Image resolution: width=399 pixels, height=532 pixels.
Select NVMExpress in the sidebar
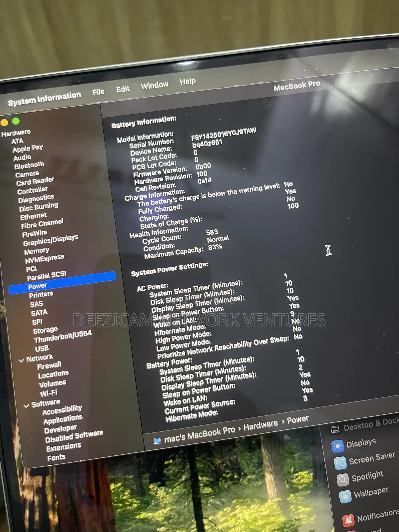(45, 258)
